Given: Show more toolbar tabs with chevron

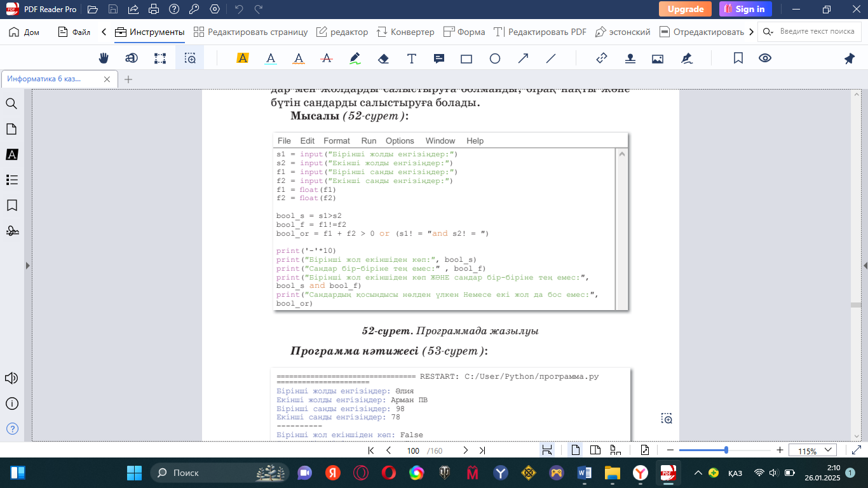Looking at the screenshot, I should 752,32.
